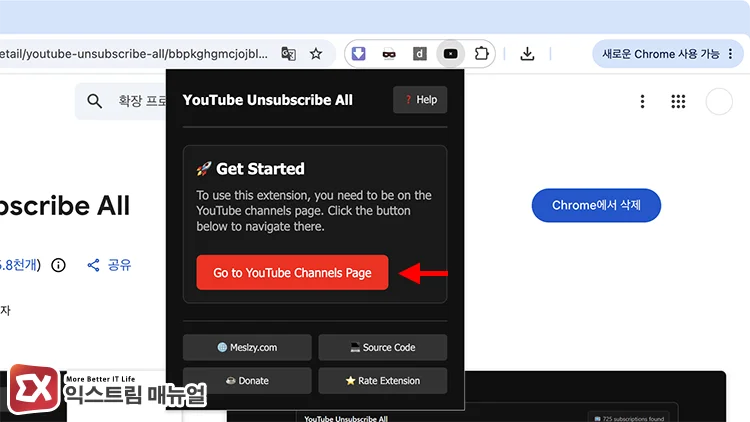Click the 공유 share link
The width and height of the screenshot is (750, 422).
pos(109,265)
